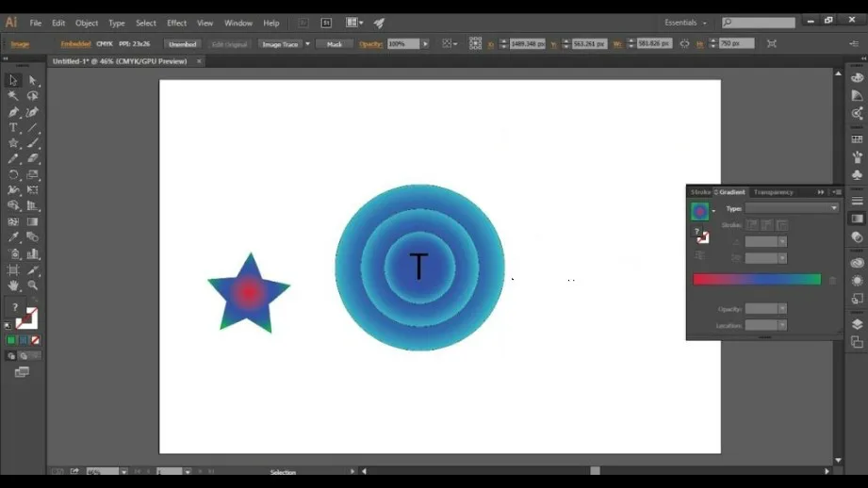This screenshot has width=868, height=488.
Task: Set fill to None in toolbar
Action: pyautogui.click(x=36, y=340)
